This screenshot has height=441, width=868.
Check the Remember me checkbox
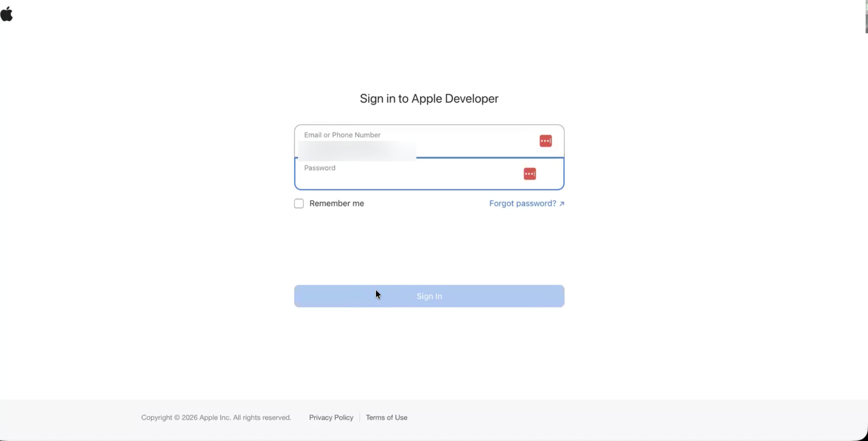[x=299, y=204]
